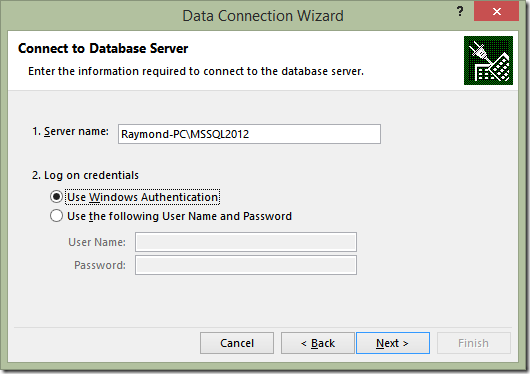Screen dimensions: 530x374
Task: Select the Use Windows Authentication radio circle
Action: coord(56,197)
